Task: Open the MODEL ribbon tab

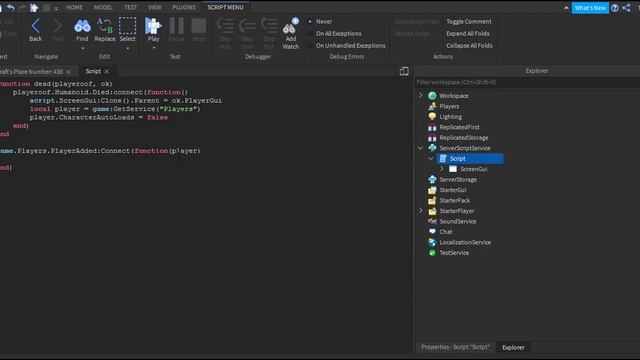Action: (103, 7)
